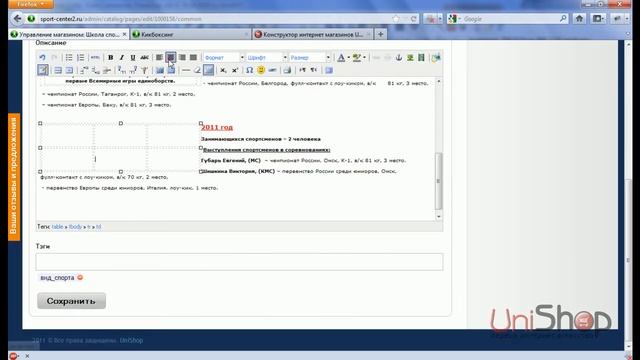
Task: Remove the вид_спорта tag
Action: pos(80,278)
